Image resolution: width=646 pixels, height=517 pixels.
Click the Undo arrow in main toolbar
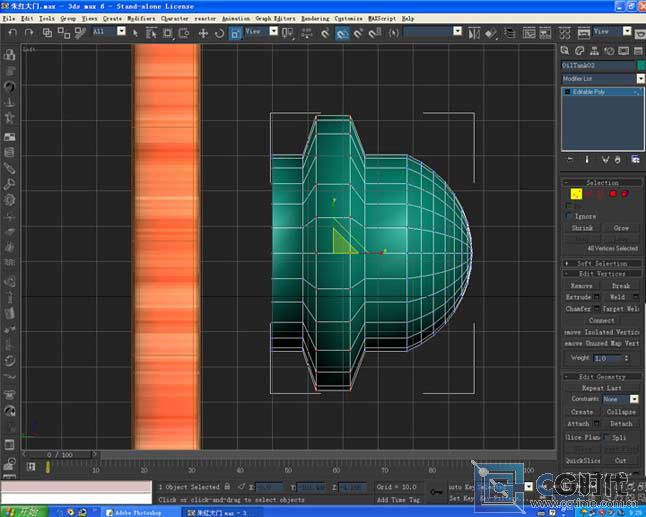pyautogui.click(x=13, y=33)
